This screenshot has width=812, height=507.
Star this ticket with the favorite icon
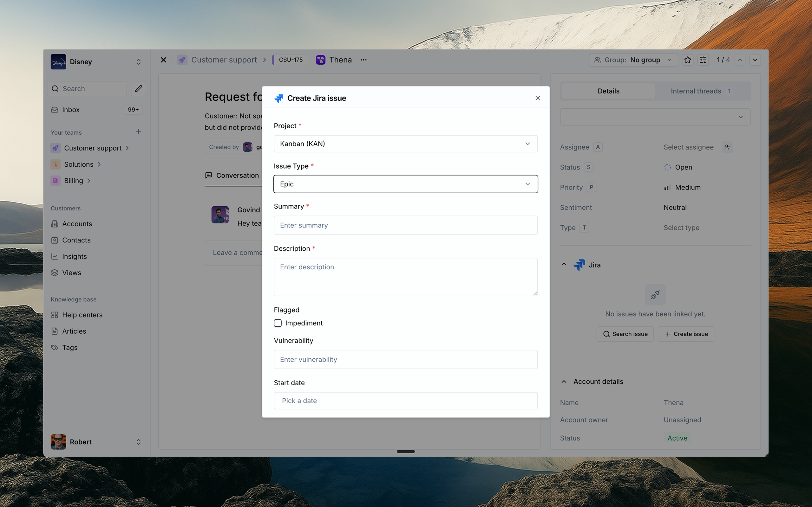688,60
